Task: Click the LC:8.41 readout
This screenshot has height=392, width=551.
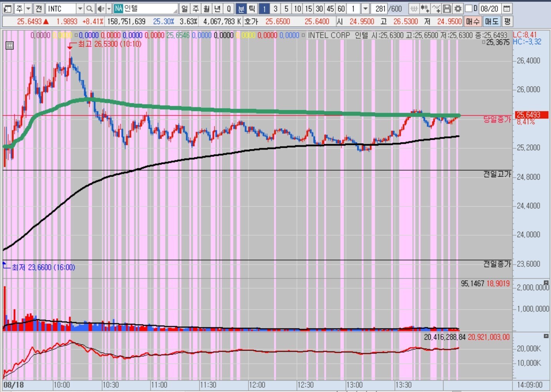Action: (525, 35)
